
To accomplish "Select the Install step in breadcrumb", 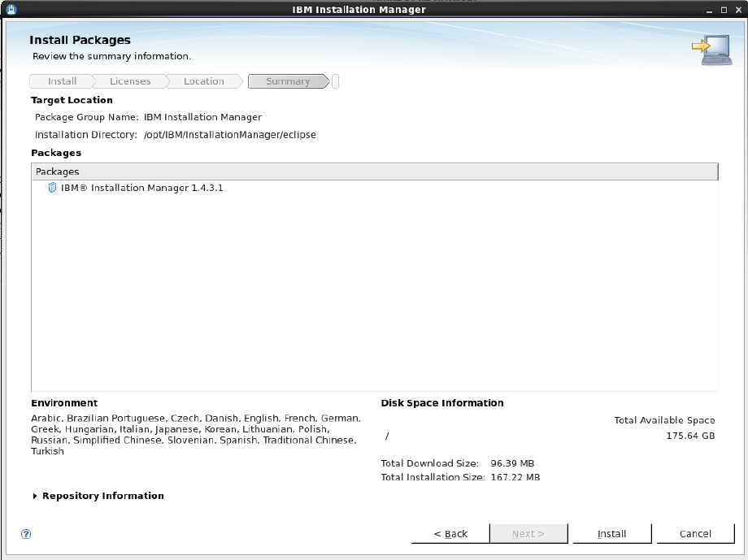I will coord(62,81).
